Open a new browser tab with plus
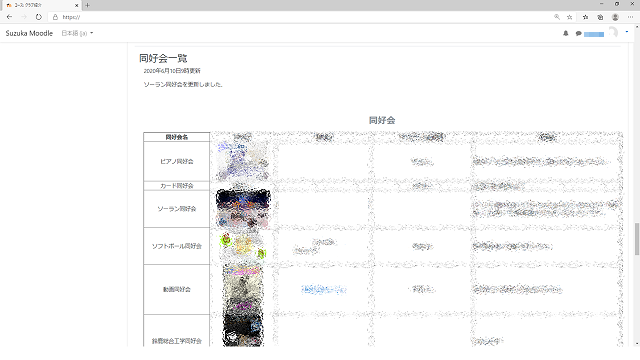Viewport: 640px width, 360px height. [87, 5]
